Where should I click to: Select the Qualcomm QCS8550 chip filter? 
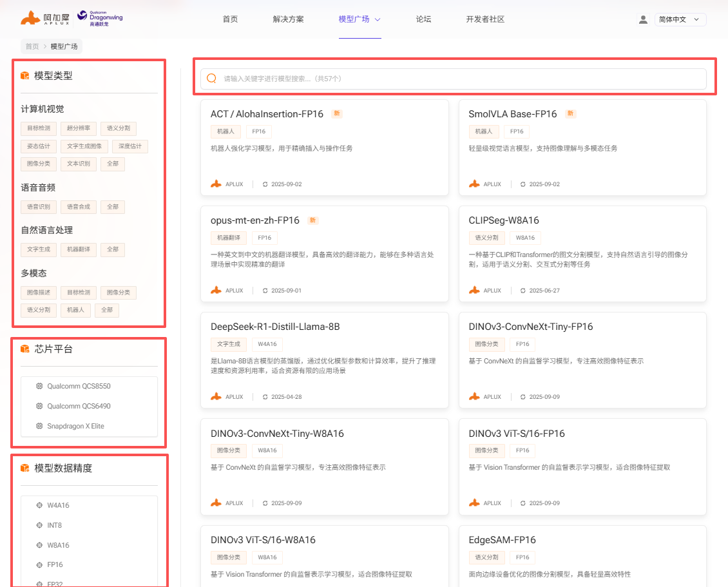[79, 386]
